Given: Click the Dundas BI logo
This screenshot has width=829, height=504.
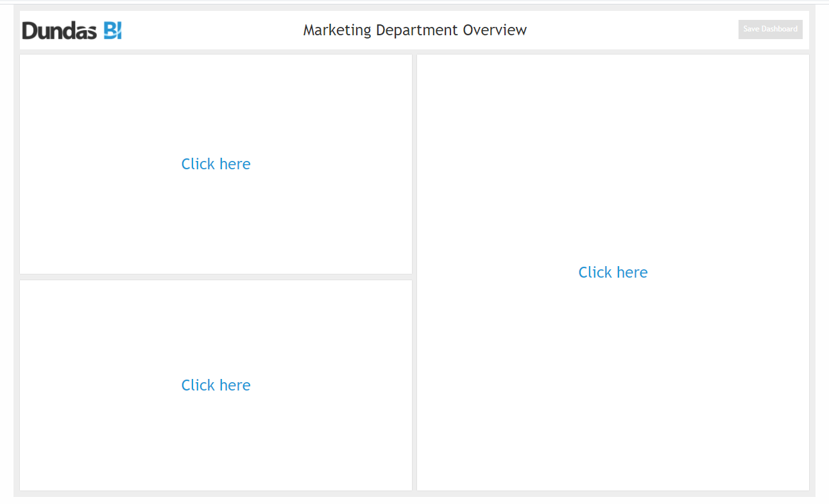Looking at the screenshot, I should pyautogui.click(x=72, y=30).
